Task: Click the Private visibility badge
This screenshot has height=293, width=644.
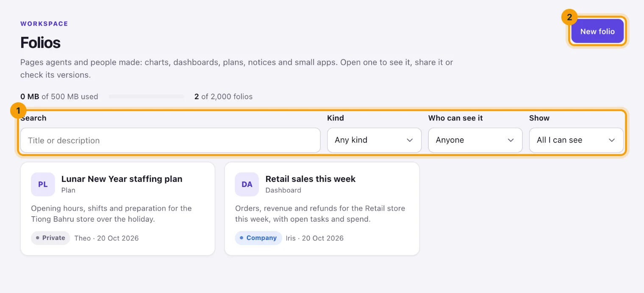Action: (50, 238)
